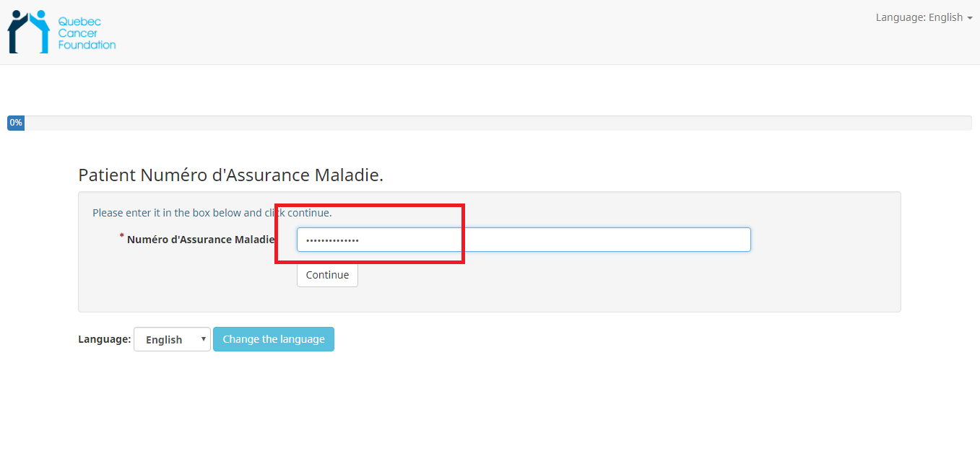Click the bold Language: label near the select
This screenshot has height=451, width=980.
click(x=104, y=339)
